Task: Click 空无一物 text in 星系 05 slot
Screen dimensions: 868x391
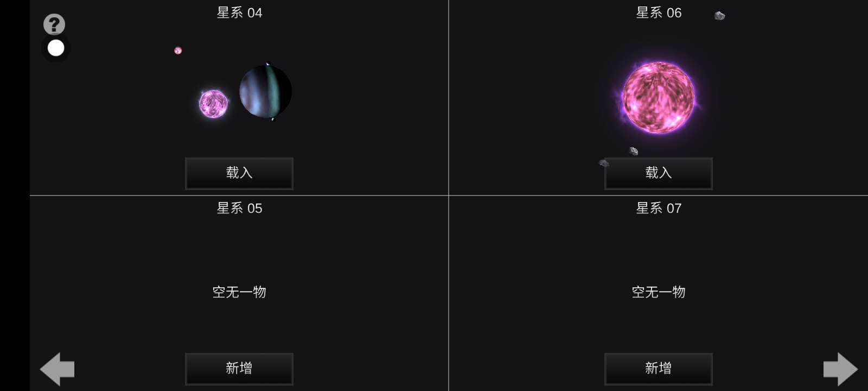Action: [239, 292]
